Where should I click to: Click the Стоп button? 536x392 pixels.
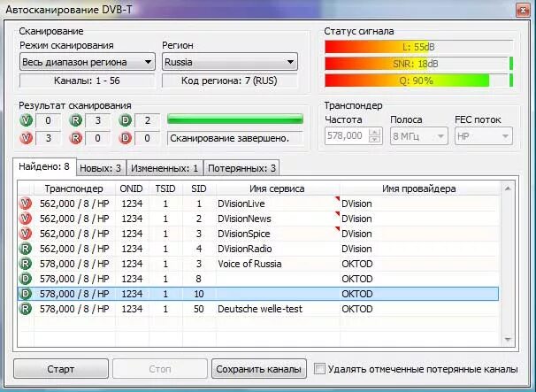coord(159,369)
